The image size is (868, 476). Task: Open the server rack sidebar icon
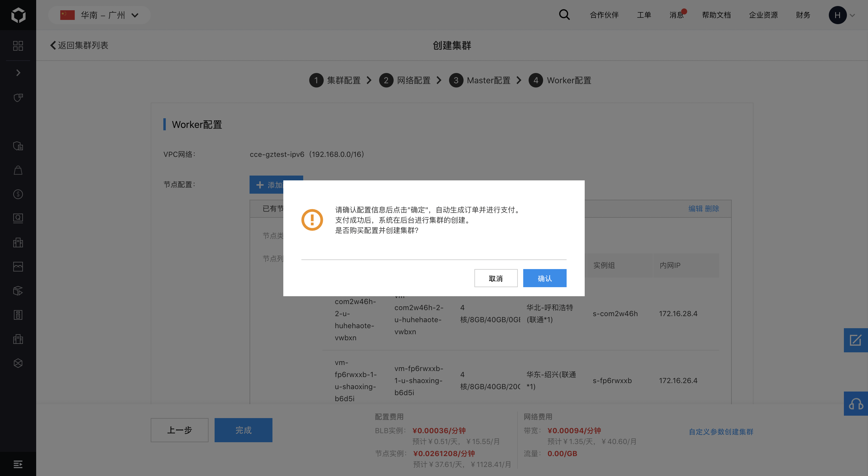(18, 315)
